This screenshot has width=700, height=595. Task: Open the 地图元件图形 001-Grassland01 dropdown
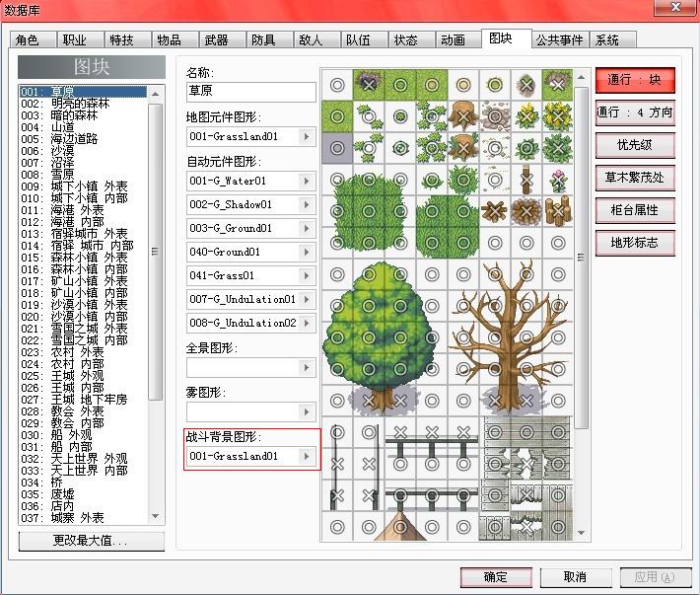pyautogui.click(x=307, y=137)
